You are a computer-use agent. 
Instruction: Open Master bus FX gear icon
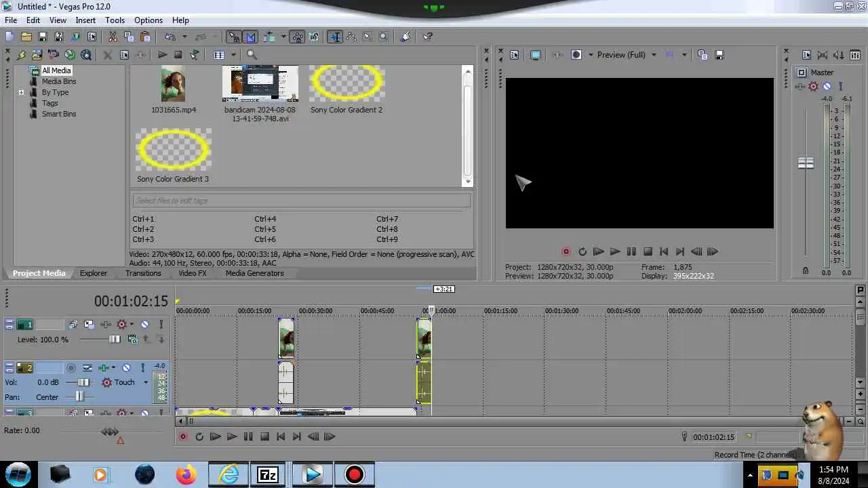tap(813, 86)
